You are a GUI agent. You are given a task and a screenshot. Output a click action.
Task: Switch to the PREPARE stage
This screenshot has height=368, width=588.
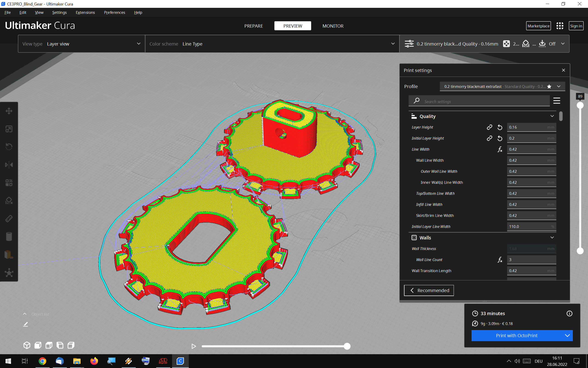click(x=253, y=26)
